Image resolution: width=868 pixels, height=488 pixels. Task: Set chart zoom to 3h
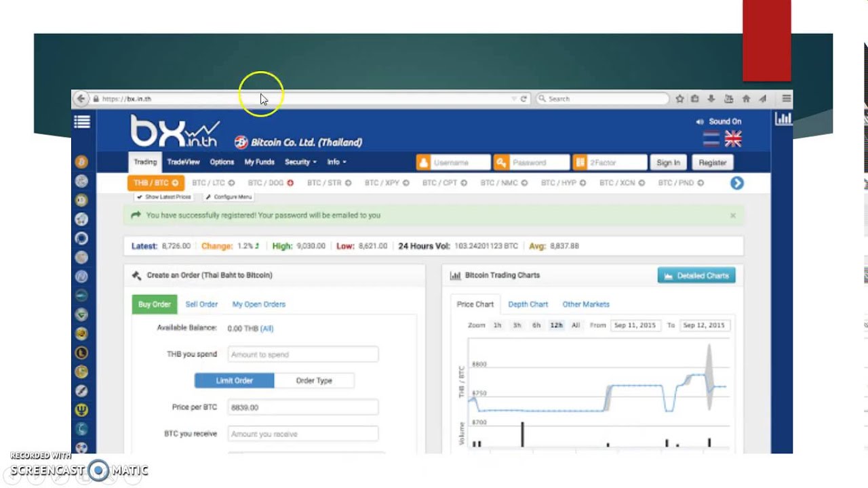(517, 325)
